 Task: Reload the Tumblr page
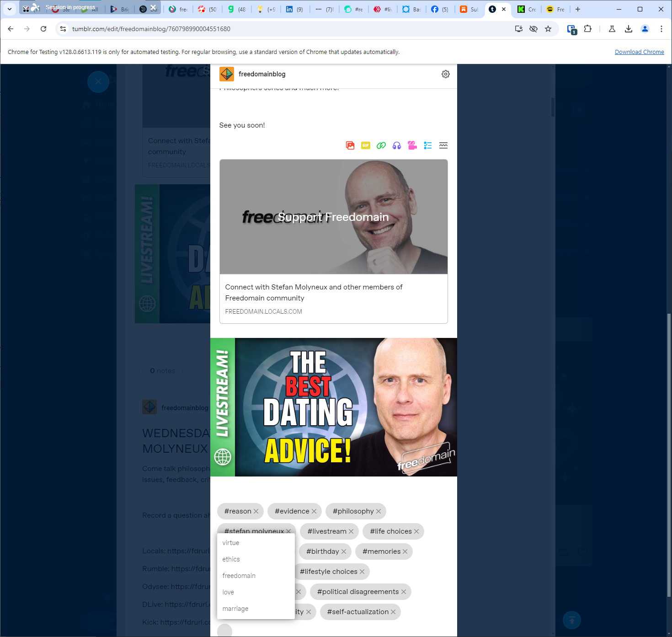click(x=43, y=29)
